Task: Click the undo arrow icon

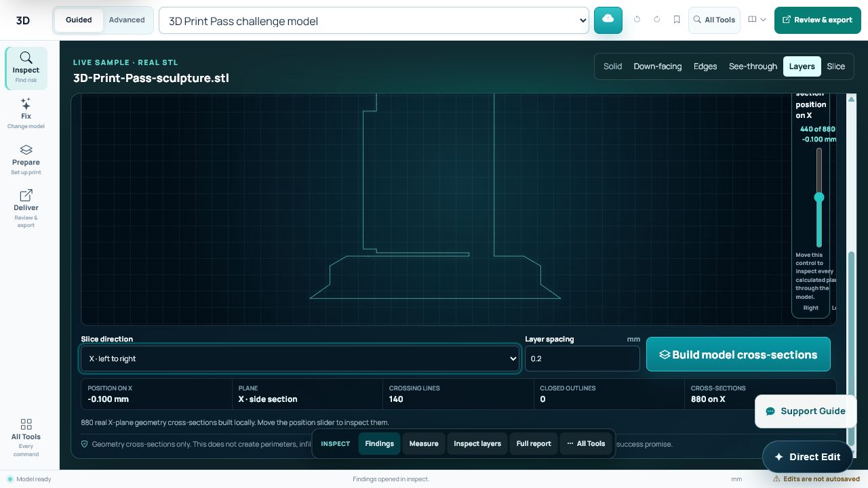Action: click(x=637, y=20)
